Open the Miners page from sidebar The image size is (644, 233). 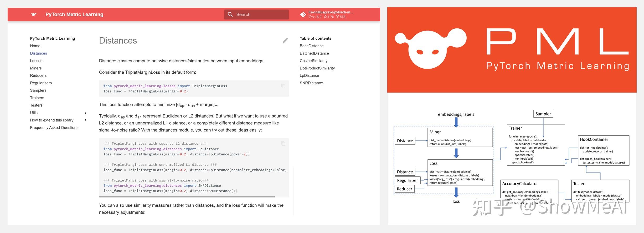(36, 68)
